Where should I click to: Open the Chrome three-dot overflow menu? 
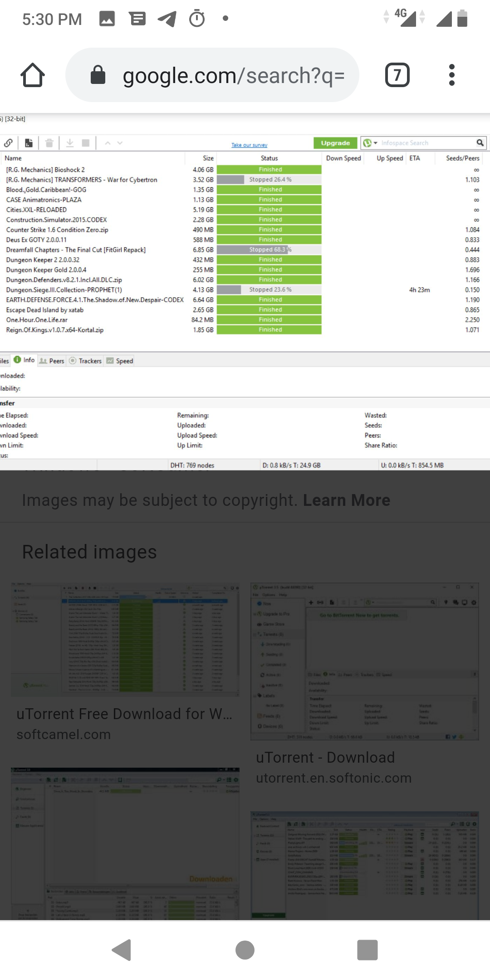point(451,75)
